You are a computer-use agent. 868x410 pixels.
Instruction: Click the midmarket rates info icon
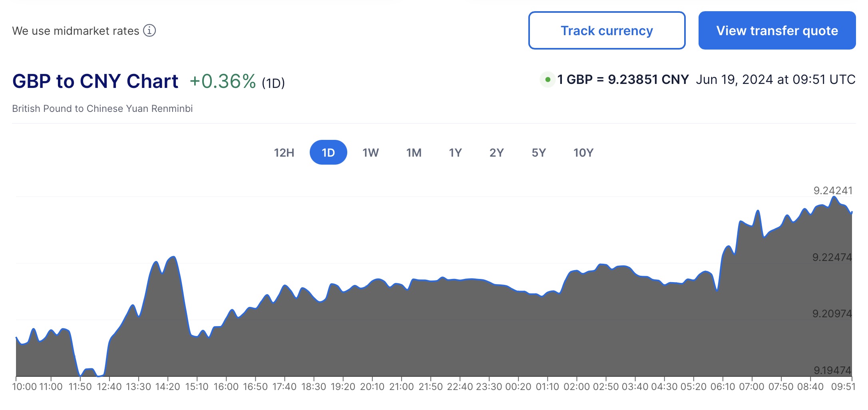(x=149, y=30)
